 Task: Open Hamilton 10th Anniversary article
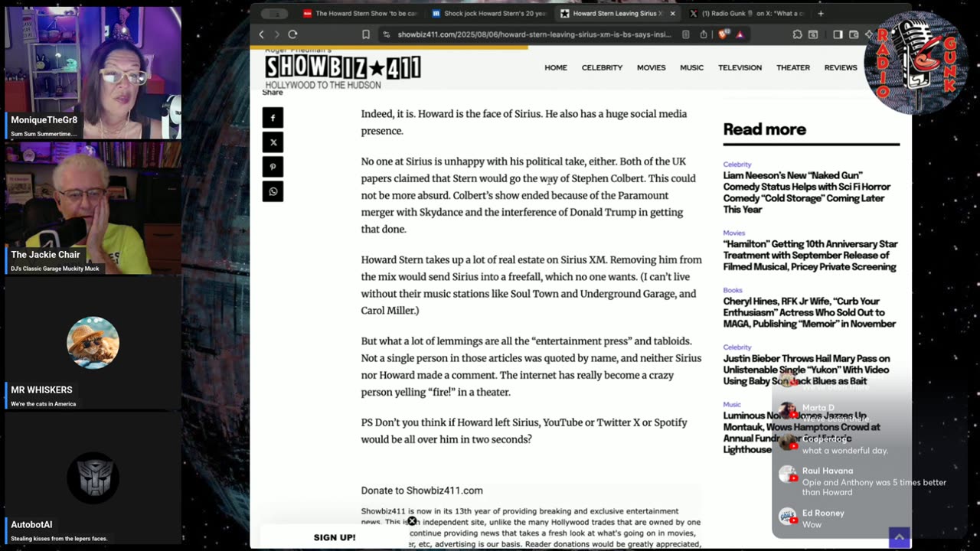coord(810,255)
